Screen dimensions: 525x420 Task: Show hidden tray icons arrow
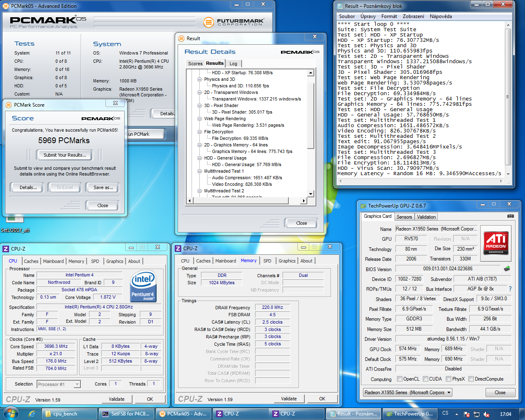pos(457,414)
